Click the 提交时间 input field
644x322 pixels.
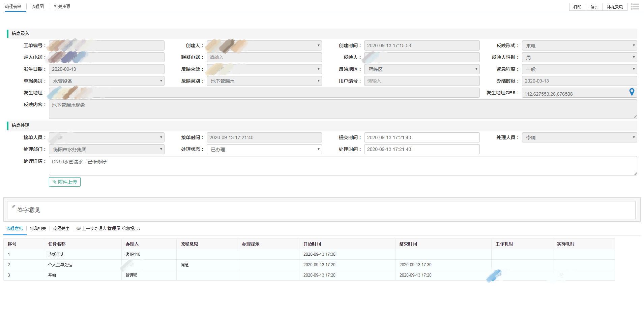click(x=421, y=137)
